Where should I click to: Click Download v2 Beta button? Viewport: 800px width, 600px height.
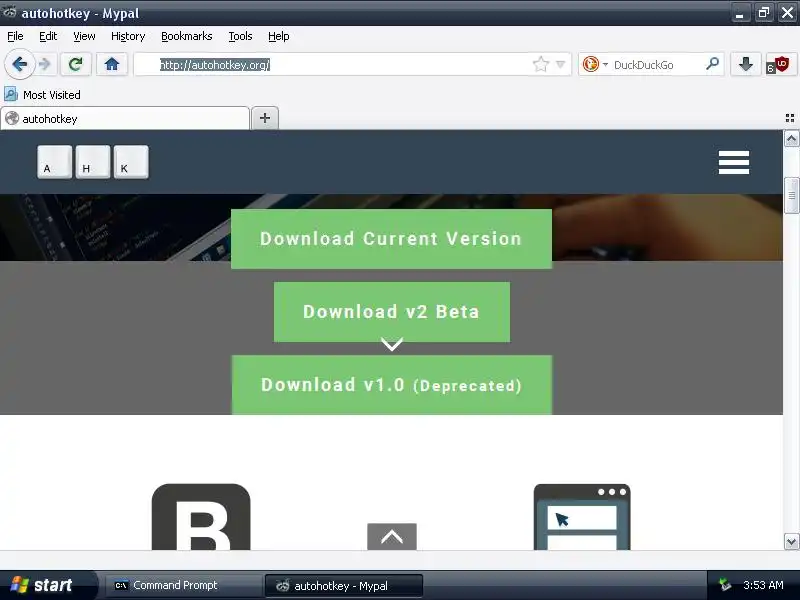(392, 312)
